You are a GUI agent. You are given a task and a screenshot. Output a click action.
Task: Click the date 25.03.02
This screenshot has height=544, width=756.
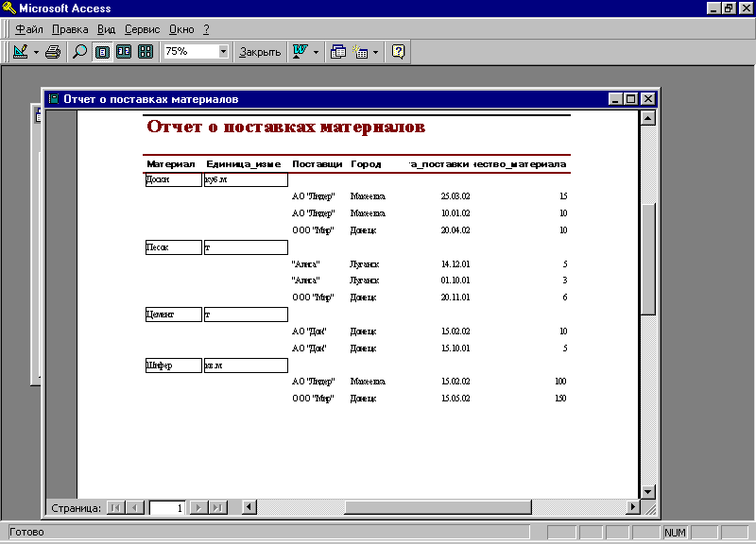(455, 196)
